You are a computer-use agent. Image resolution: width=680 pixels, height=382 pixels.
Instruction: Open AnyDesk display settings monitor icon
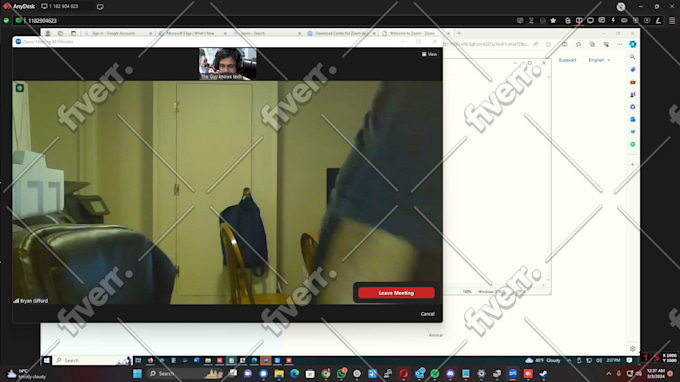[590, 20]
